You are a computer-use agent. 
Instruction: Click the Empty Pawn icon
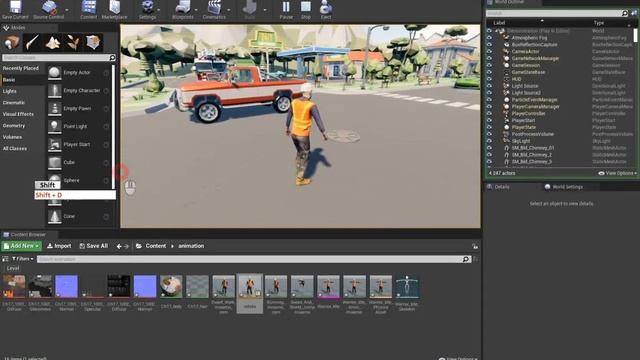click(54, 109)
